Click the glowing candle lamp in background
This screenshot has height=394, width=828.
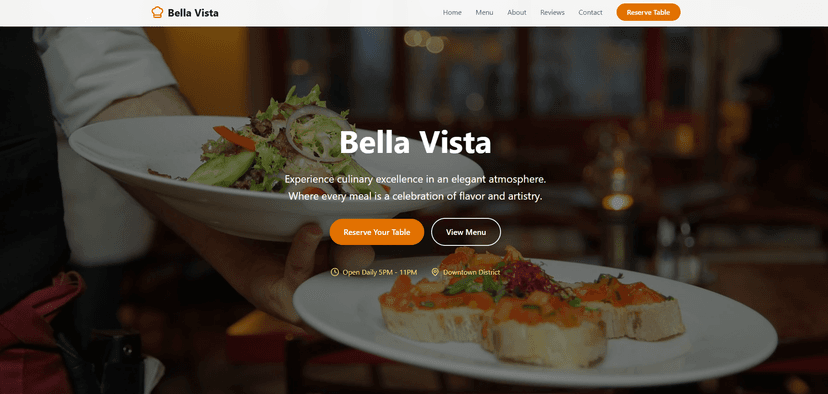(x=617, y=201)
